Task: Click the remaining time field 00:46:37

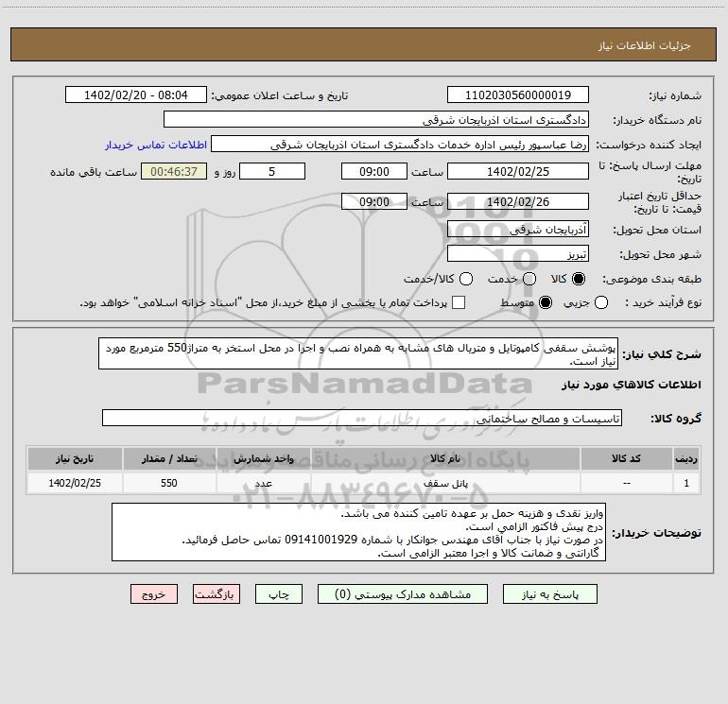Action: coord(174,171)
